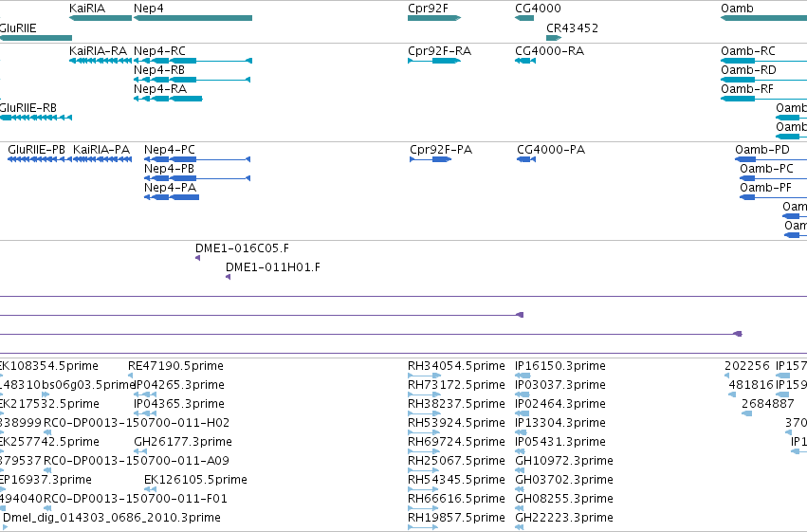Select the Cpr92F gene glyph
807x532 pixels.
point(434,18)
